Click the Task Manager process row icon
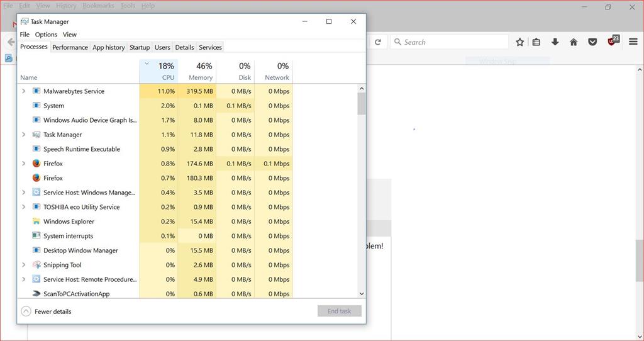644x341 pixels. click(36, 135)
